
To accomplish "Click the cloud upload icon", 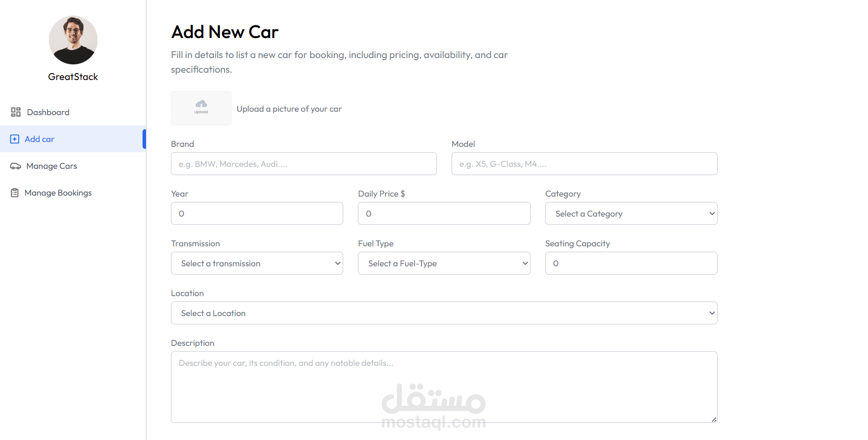I will click(x=201, y=104).
